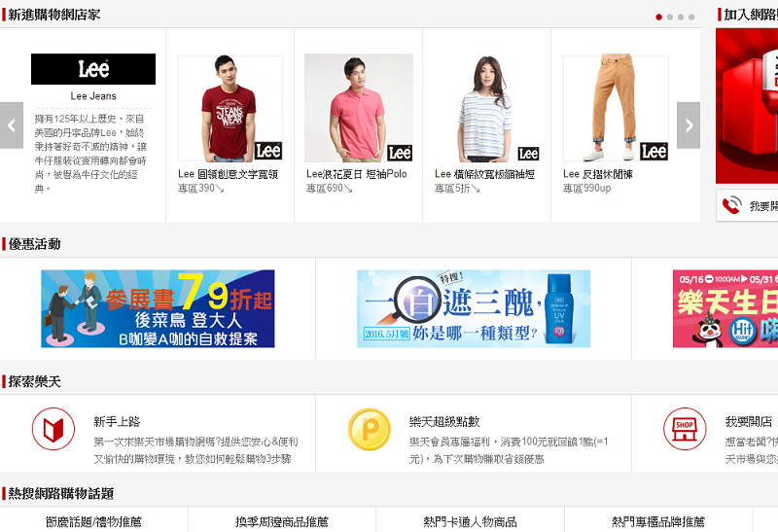The image size is (778, 532).
Task: Click the 探索樂天 section heading
Action: pos(34,381)
